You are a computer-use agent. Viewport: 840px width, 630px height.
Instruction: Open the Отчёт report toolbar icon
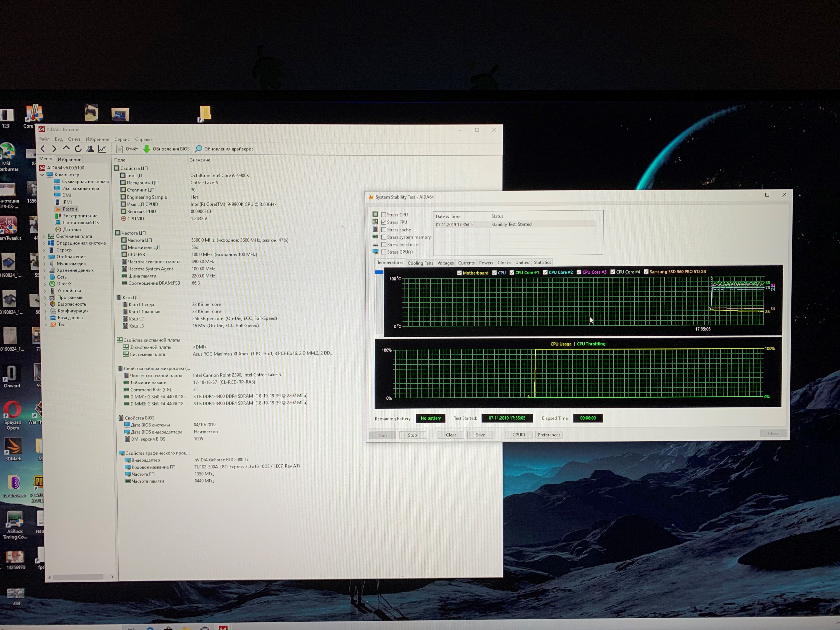pyautogui.click(x=120, y=149)
